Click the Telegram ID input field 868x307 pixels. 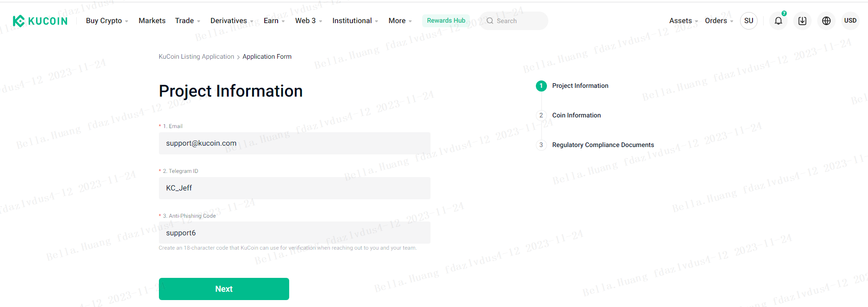click(x=295, y=188)
